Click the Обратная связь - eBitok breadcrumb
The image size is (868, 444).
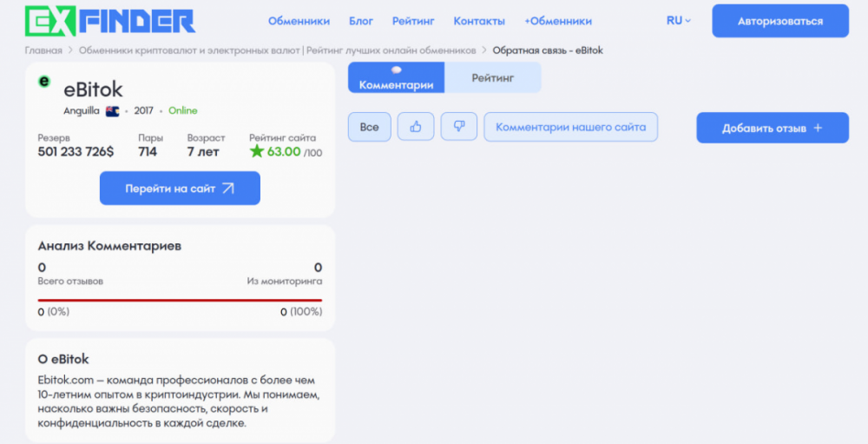[x=548, y=50]
